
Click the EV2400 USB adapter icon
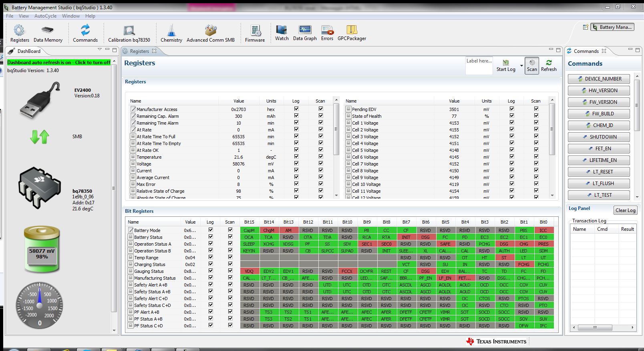[x=40, y=100]
